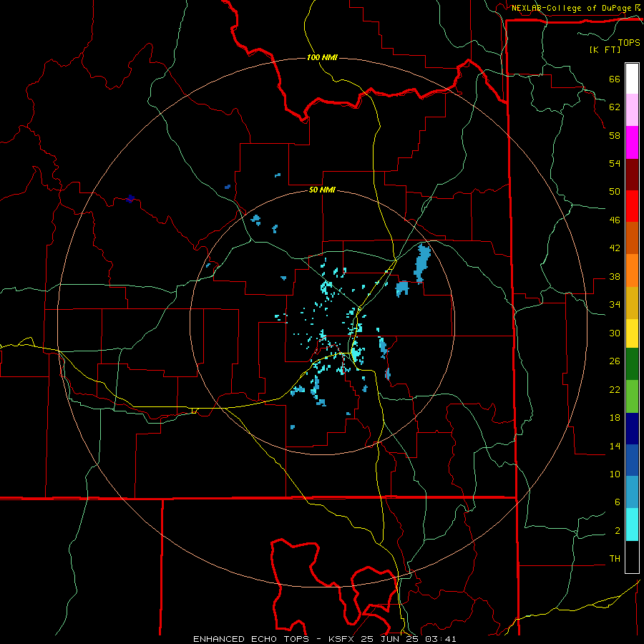Click the navy blue legend swatch
The image size is (644, 644).
coord(632,429)
